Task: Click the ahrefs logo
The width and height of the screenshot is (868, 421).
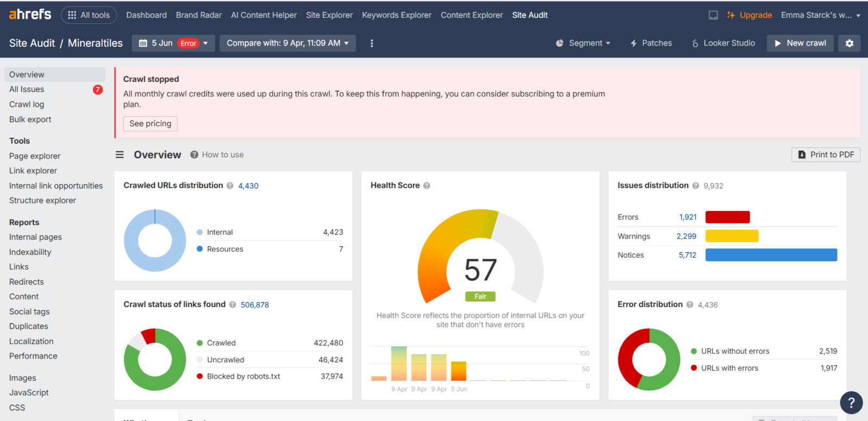Action: (30, 15)
